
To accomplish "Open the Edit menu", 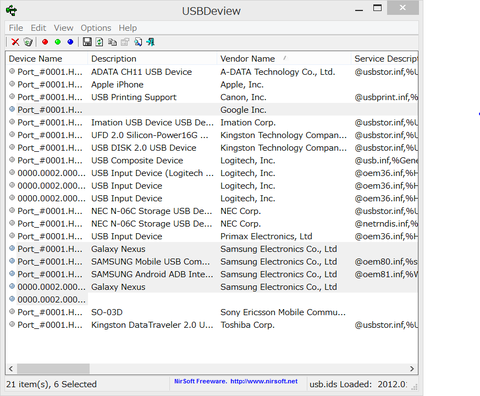I will [38, 28].
